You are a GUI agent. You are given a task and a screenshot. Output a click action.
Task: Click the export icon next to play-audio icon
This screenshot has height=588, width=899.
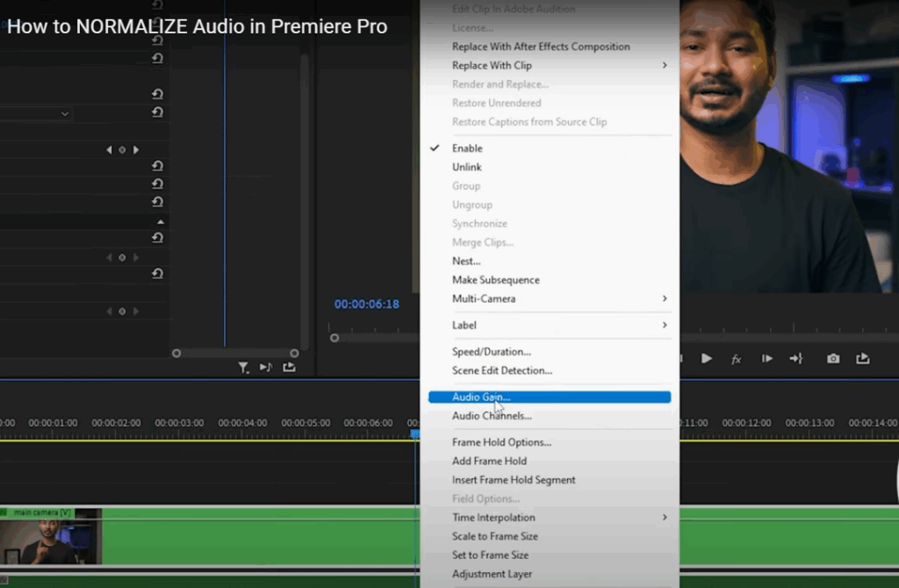tap(289, 367)
